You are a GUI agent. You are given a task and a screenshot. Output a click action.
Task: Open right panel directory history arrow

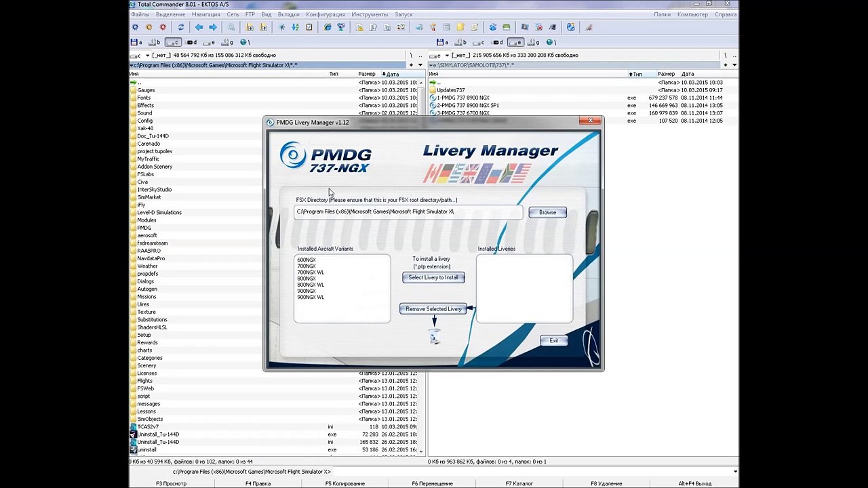(734, 65)
